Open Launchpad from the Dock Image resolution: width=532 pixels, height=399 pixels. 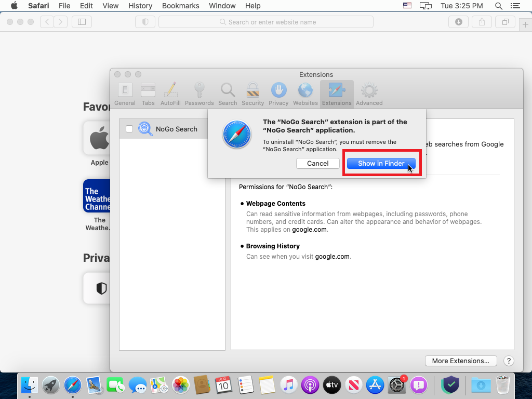[51, 385]
